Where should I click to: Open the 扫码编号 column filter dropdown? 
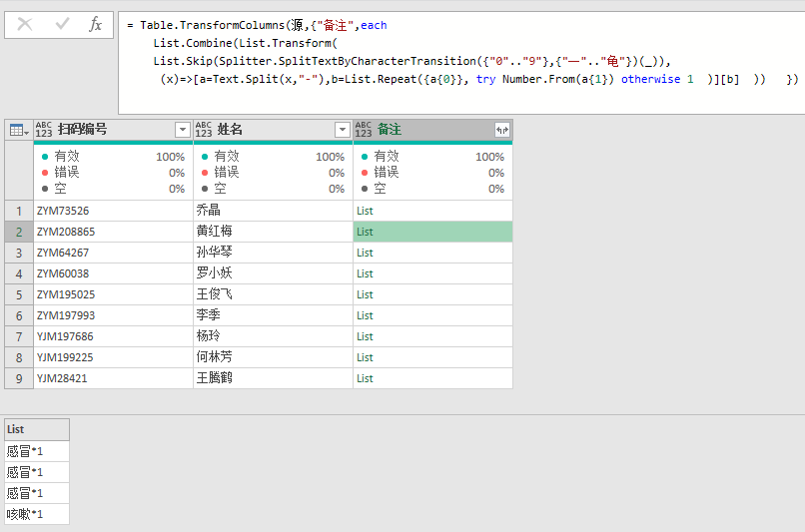[182, 130]
